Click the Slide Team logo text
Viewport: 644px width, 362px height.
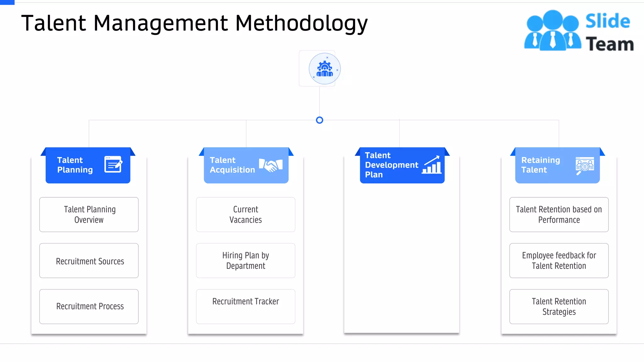point(609,32)
